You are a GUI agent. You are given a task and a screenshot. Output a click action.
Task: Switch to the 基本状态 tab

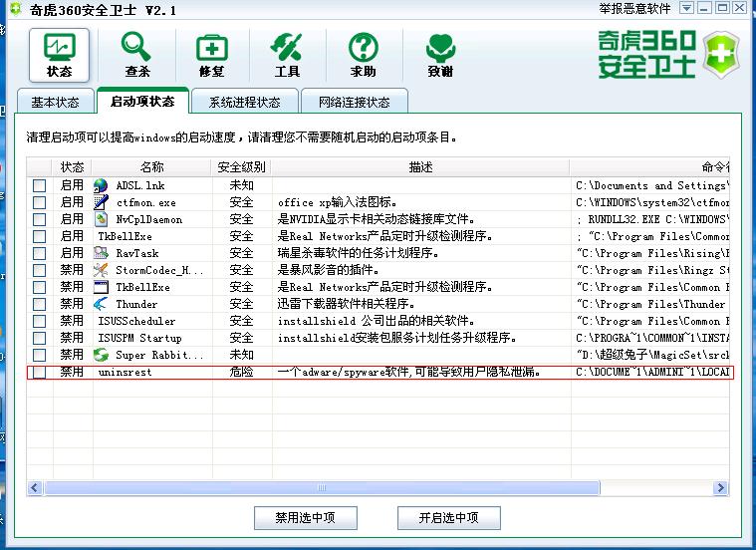[x=56, y=102]
